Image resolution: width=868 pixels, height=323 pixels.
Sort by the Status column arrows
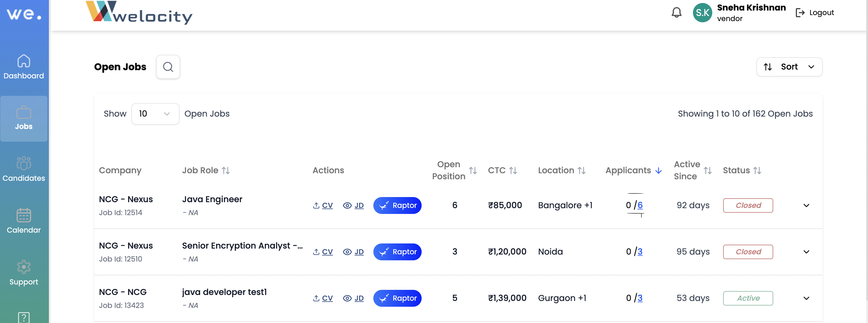pos(757,171)
